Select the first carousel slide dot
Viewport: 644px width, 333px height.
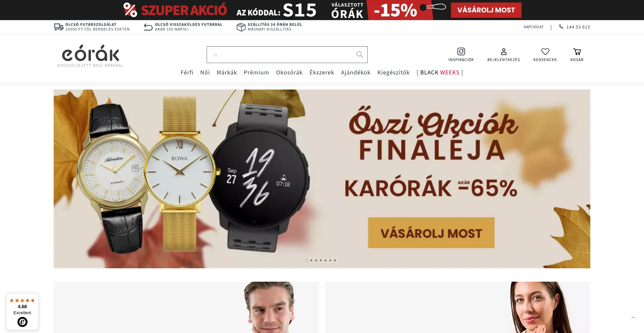pyautogui.click(x=307, y=260)
